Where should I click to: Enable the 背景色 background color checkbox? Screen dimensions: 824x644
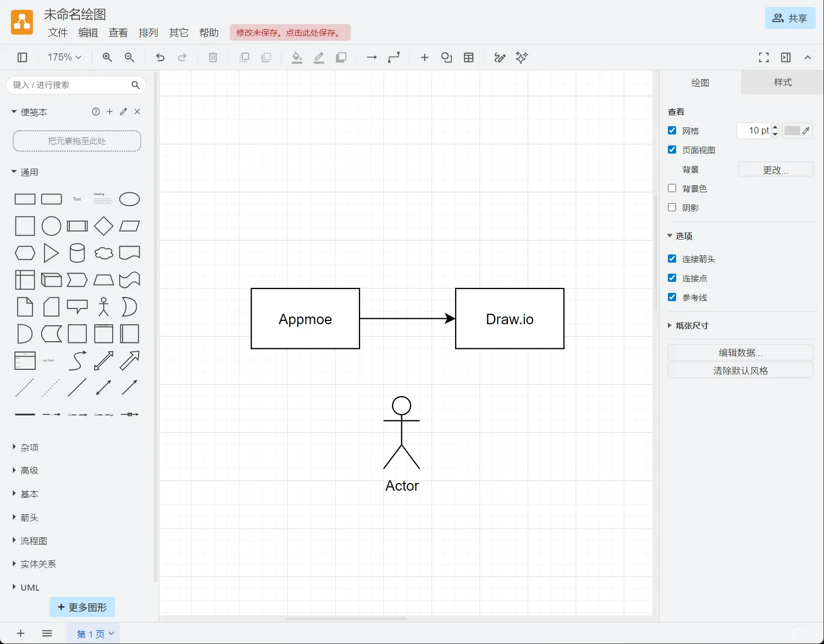(672, 188)
